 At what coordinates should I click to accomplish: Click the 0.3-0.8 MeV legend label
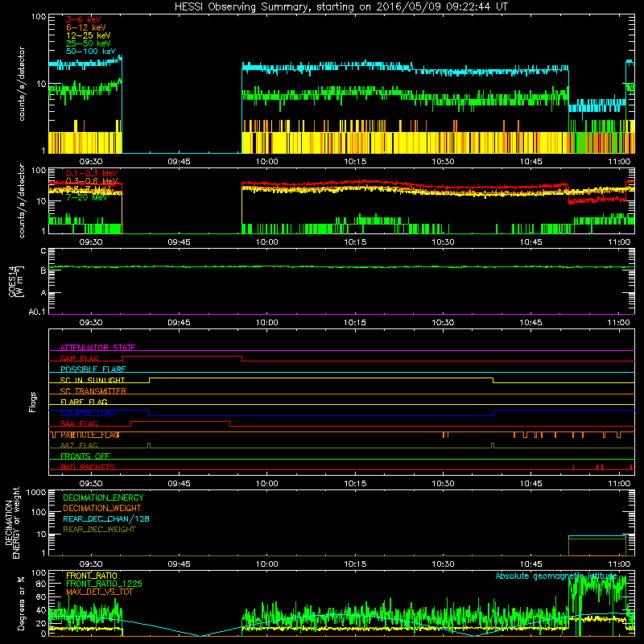[x=92, y=181]
